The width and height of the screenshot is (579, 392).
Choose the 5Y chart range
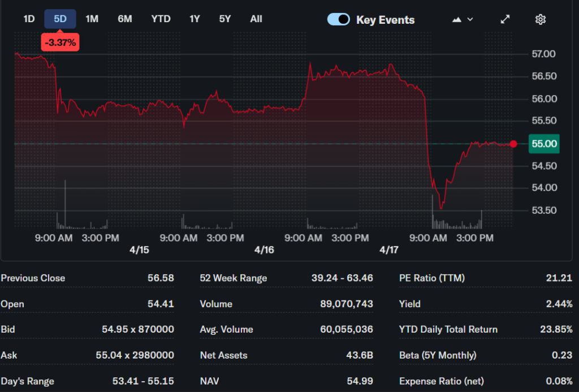tap(225, 19)
